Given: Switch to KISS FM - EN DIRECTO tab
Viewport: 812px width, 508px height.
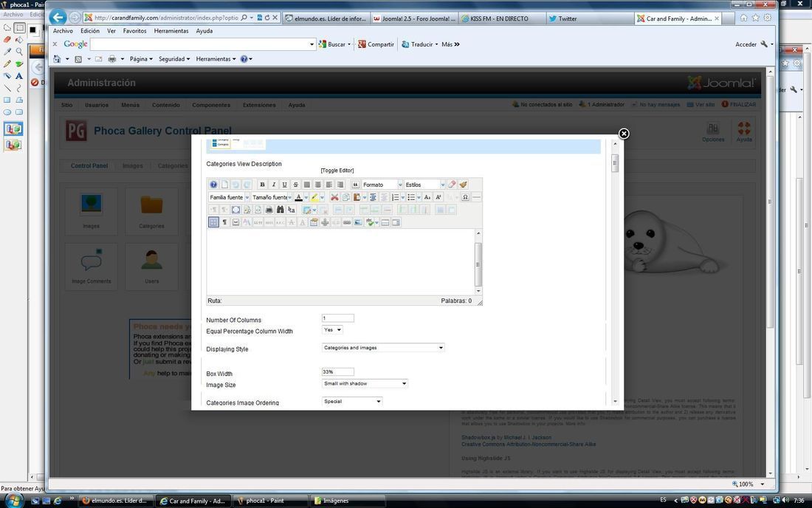Looking at the screenshot, I should (x=502, y=18).
